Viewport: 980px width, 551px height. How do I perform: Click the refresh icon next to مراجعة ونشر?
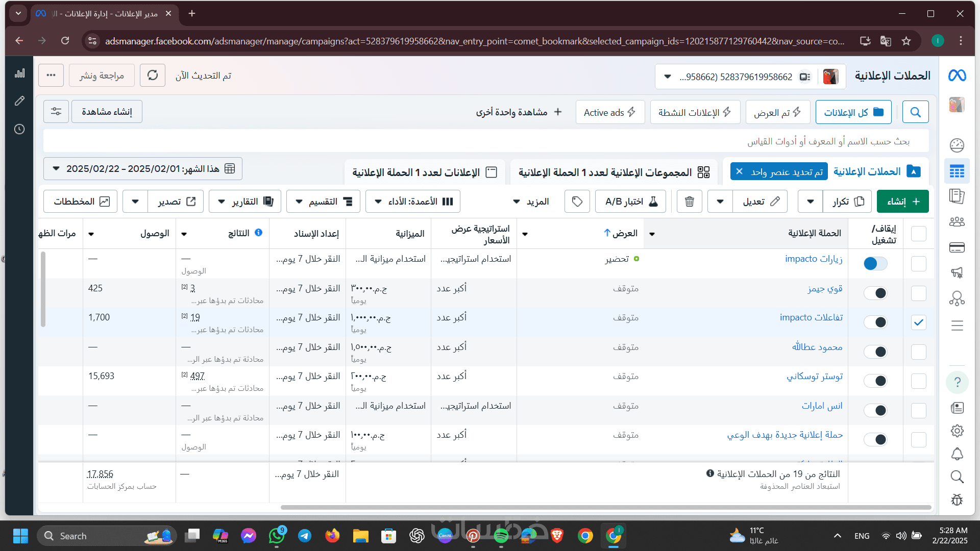(x=152, y=76)
